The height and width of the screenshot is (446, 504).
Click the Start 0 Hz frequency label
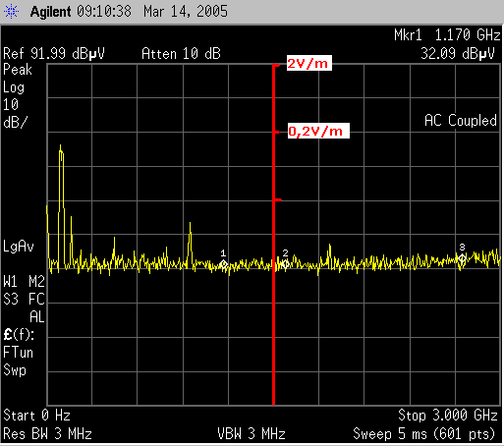pyautogui.click(x=36, y=416)
